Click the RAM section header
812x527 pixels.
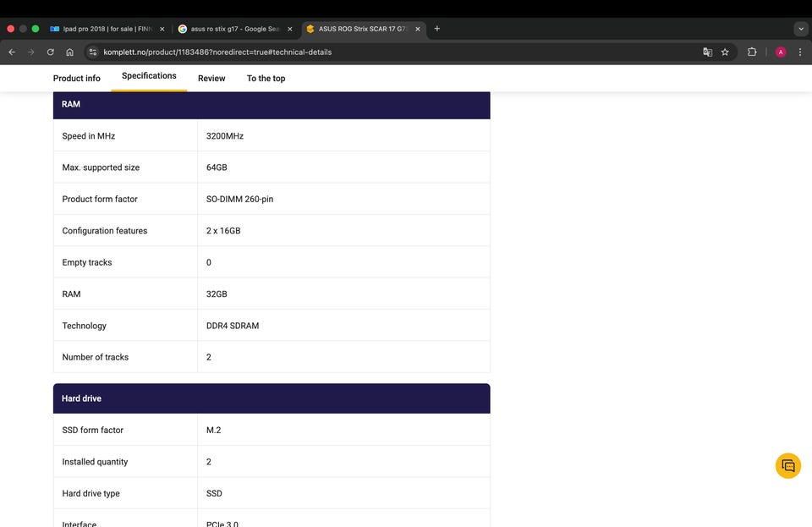click(x=272, y=105)
